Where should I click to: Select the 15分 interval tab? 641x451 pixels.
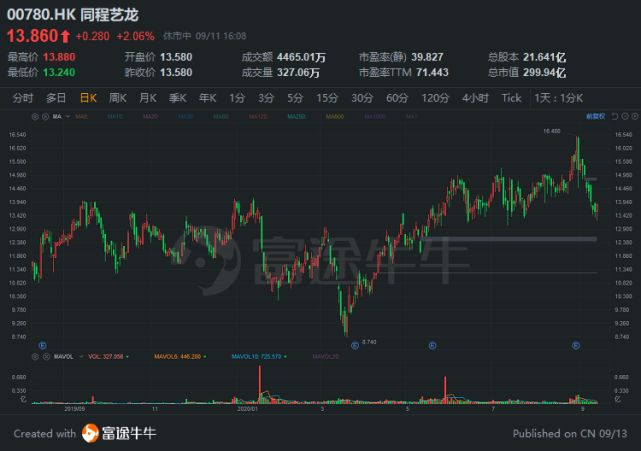327,98
